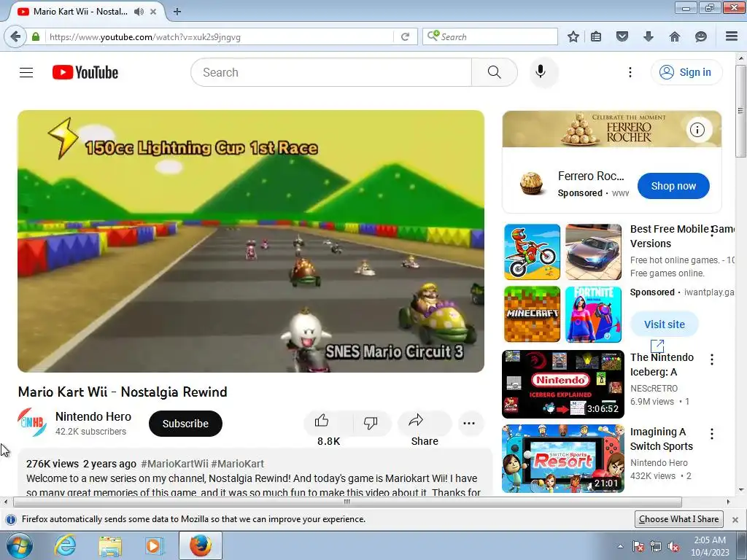747x560 pixels.
Task: Launch Internet Explorer from taskbar
Action: pos(65,545)
